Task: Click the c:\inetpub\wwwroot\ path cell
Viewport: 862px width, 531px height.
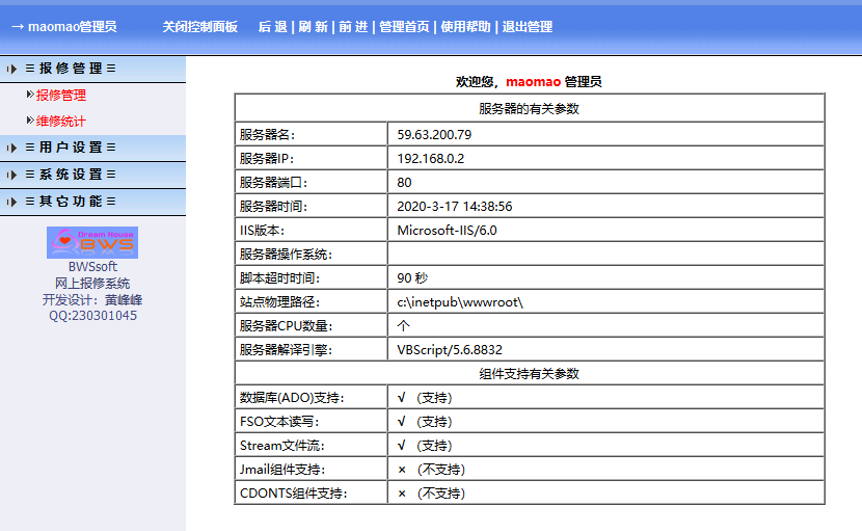Action: pos(460,301)
